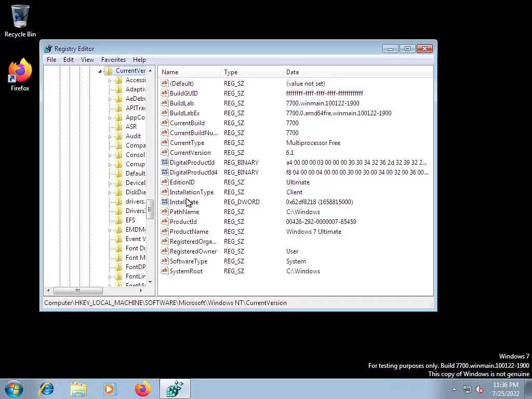Select the InstallDate DWORD value icon
Viewport: 532px width, 399px height.
(165, 202)
